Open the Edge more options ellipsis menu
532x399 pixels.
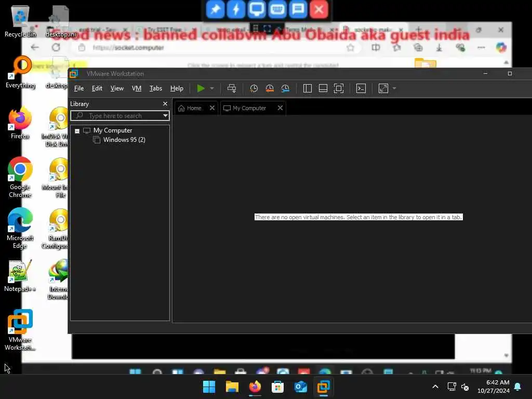tap(481, 47)
